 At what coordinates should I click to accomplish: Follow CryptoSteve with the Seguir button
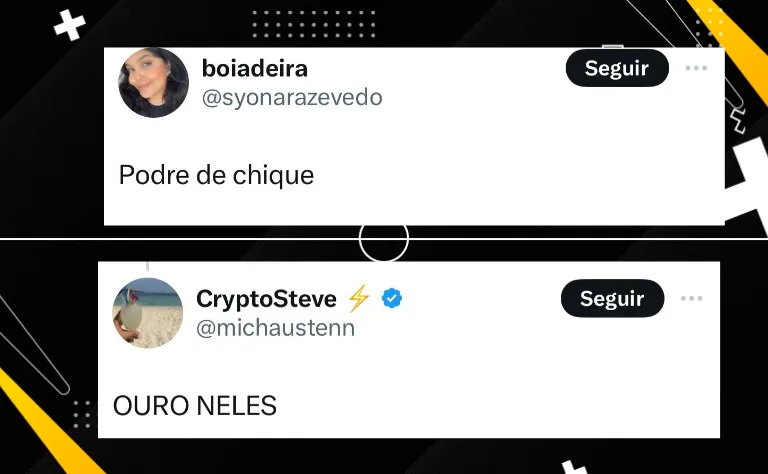pos(612,298)
